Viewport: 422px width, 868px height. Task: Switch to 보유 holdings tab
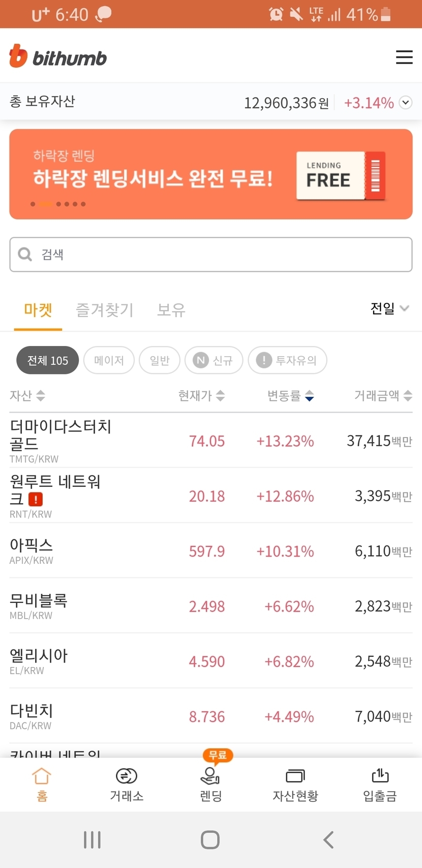tap(171, 309)
